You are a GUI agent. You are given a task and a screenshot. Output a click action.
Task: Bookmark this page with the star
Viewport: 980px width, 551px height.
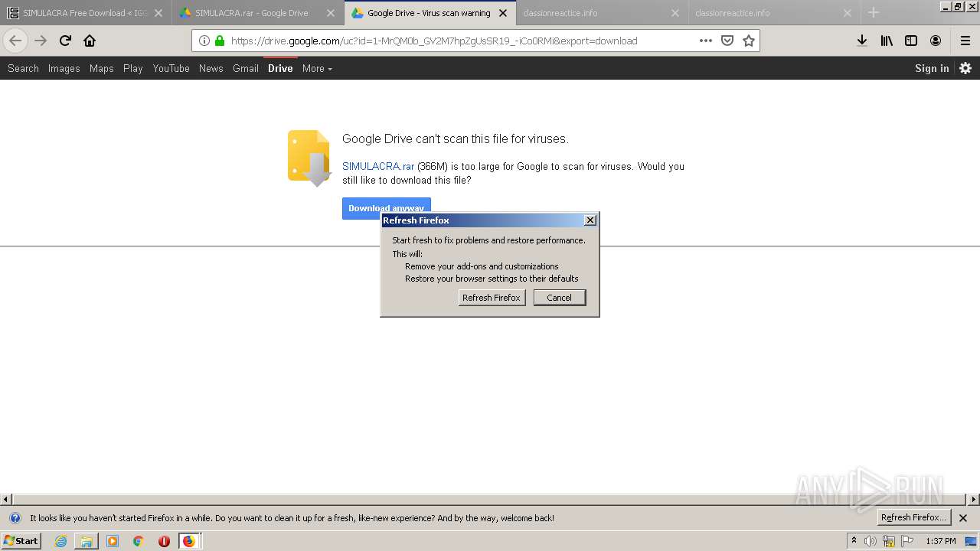749,41
